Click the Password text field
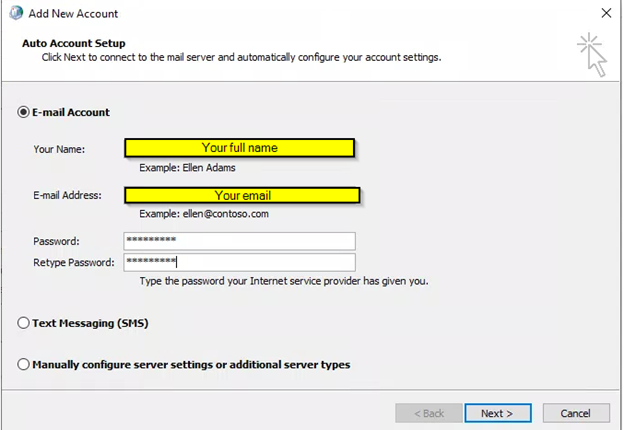Screen dimensions: 624x430 tap(239, 241)
